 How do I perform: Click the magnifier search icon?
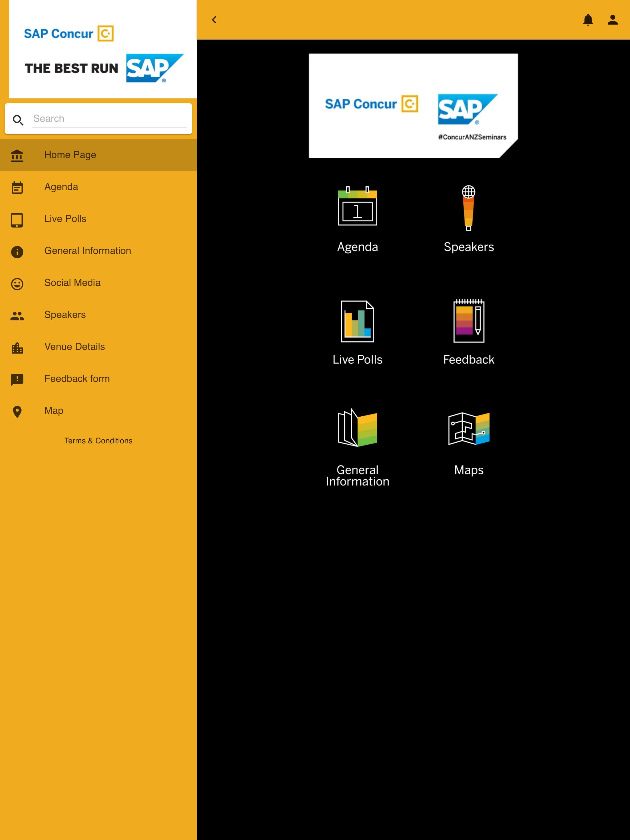[x=18, y=120]
